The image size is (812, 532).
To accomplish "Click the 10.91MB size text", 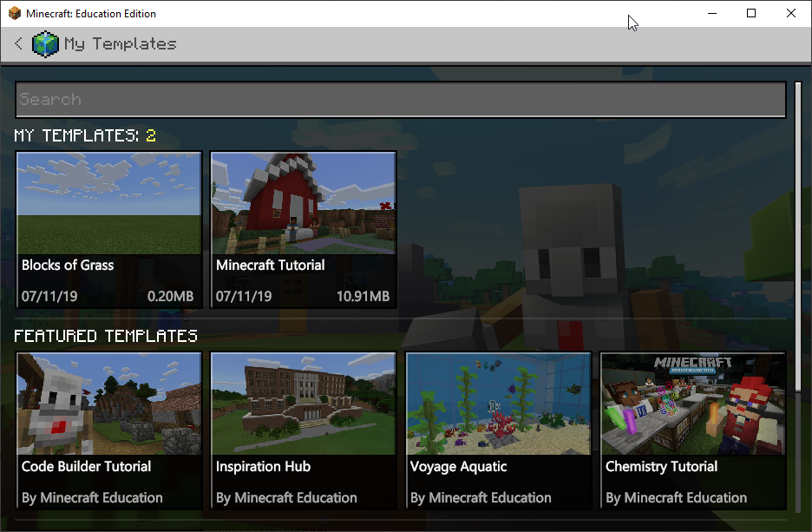I will coord(363,296).
